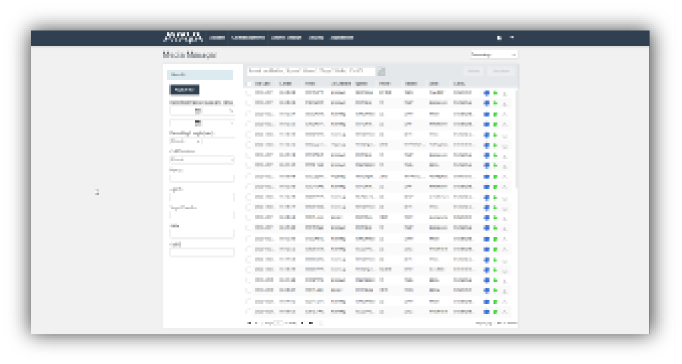Open the first menu item after the logo

click(217, 38)
